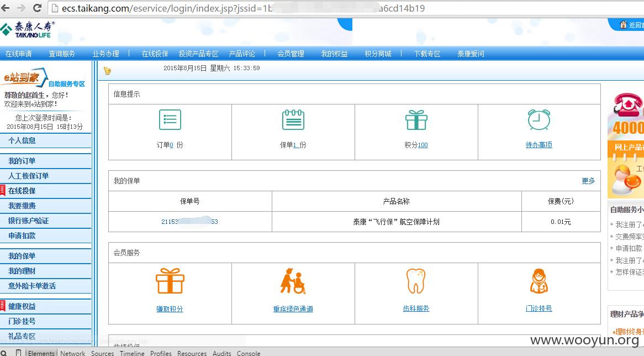
Task: Open the 查询服务 menu
Action: coord(62,54)
